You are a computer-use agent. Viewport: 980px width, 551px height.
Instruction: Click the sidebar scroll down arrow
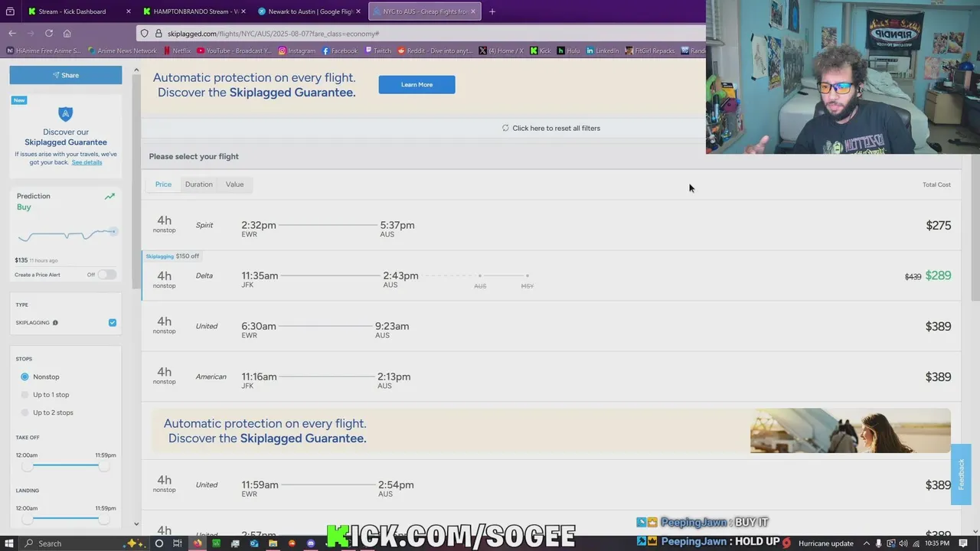136,524
